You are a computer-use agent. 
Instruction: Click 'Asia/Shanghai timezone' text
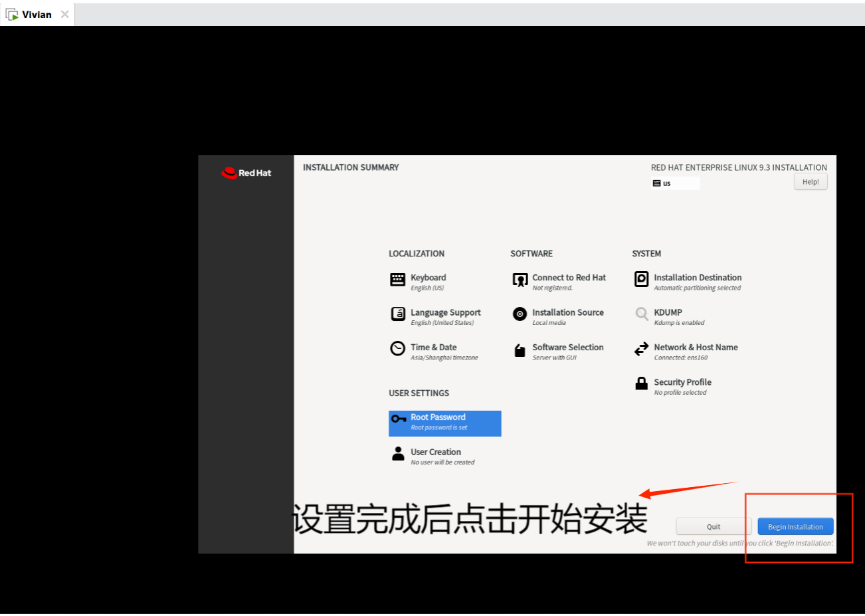(x=444, y=358)
